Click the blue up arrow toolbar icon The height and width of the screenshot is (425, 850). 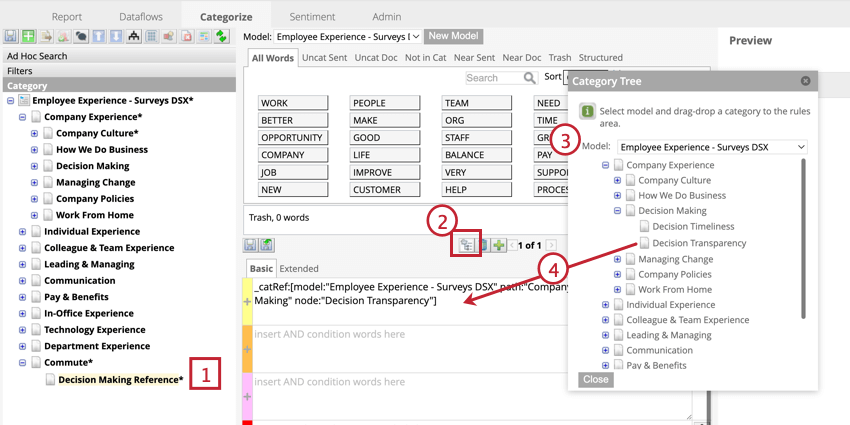tap(98, 36)
